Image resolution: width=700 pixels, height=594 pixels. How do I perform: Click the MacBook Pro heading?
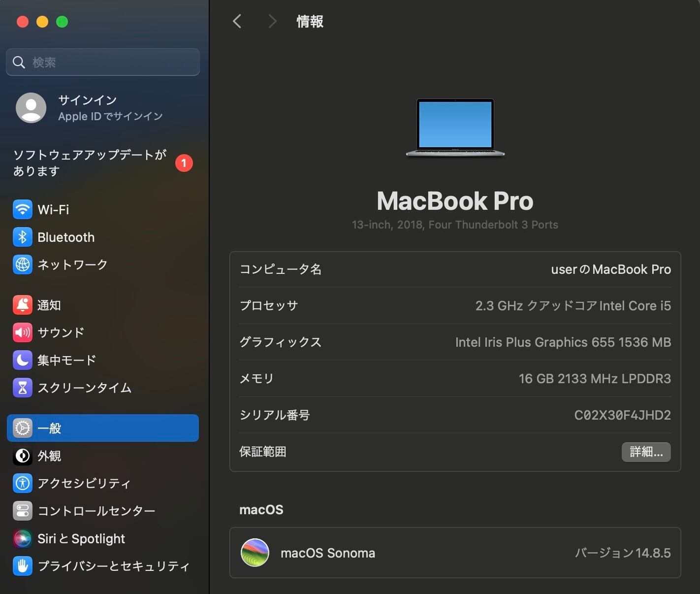click(x=455, y=201)
